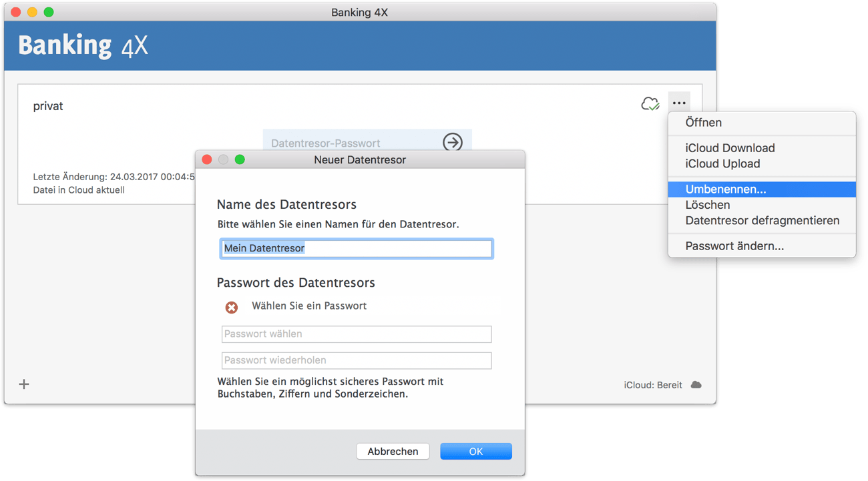Viewport: 868px width, 481px height.
Task: Click the Abbrechen button
Action: click(x=393, y=452)
